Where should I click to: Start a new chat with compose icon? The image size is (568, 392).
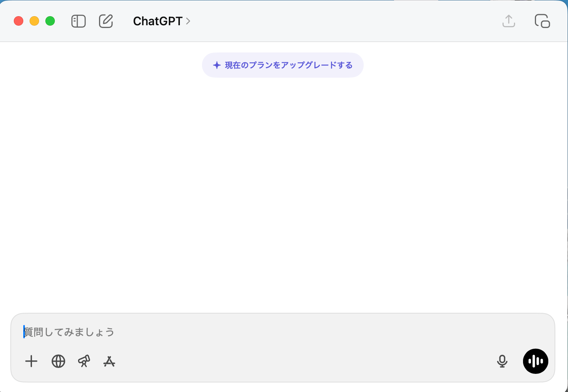point(106,21)
